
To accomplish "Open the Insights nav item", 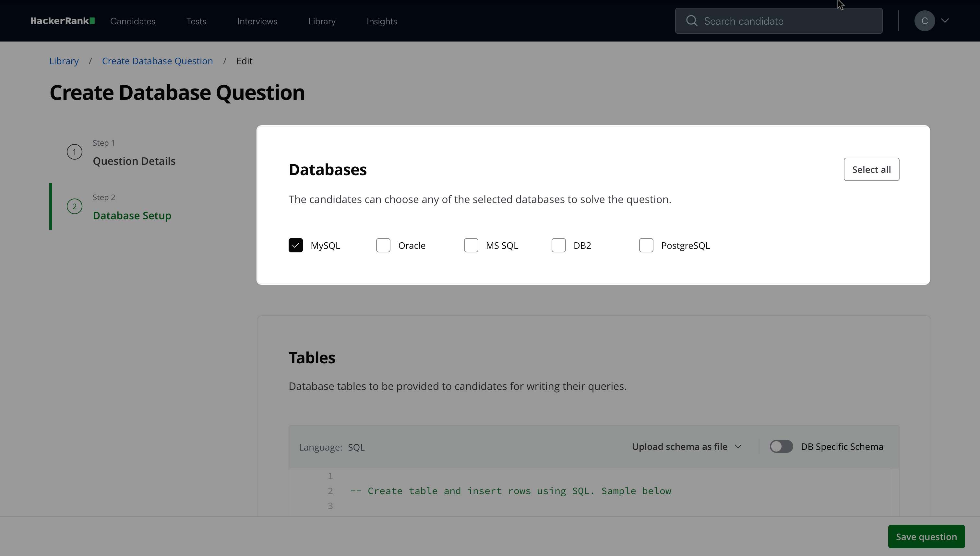I will point(381,21).
